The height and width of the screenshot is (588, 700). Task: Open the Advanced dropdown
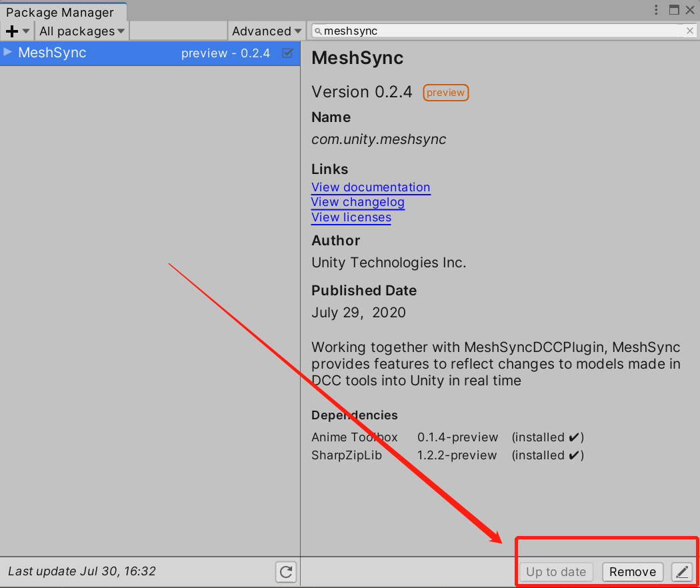coord(266,31)
